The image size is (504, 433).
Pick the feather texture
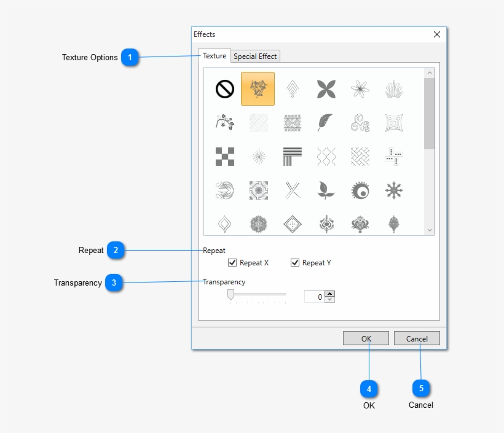326,123
